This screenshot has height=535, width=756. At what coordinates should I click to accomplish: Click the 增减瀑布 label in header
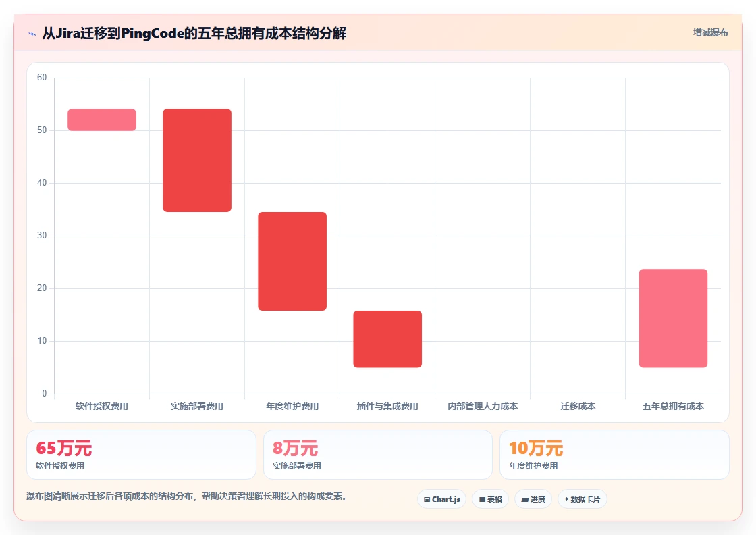tap(710, 33)
